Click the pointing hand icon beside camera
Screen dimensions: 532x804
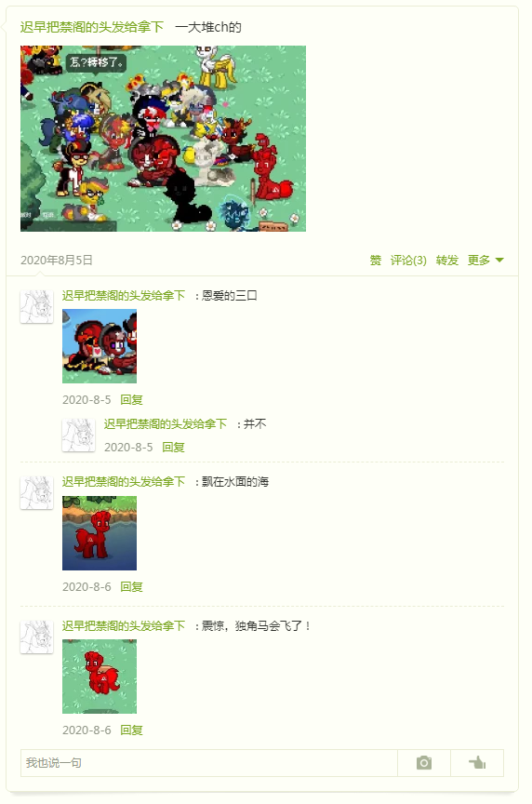477,762
